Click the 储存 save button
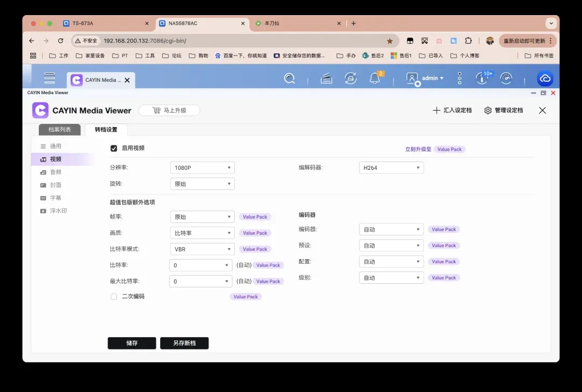582x392 pixels. tap(132, 343)
